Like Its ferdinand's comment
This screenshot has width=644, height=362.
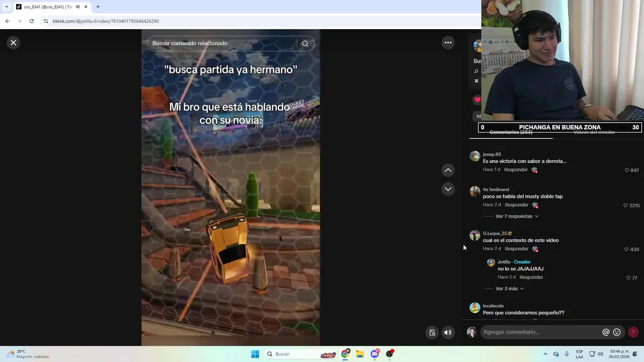625,206
